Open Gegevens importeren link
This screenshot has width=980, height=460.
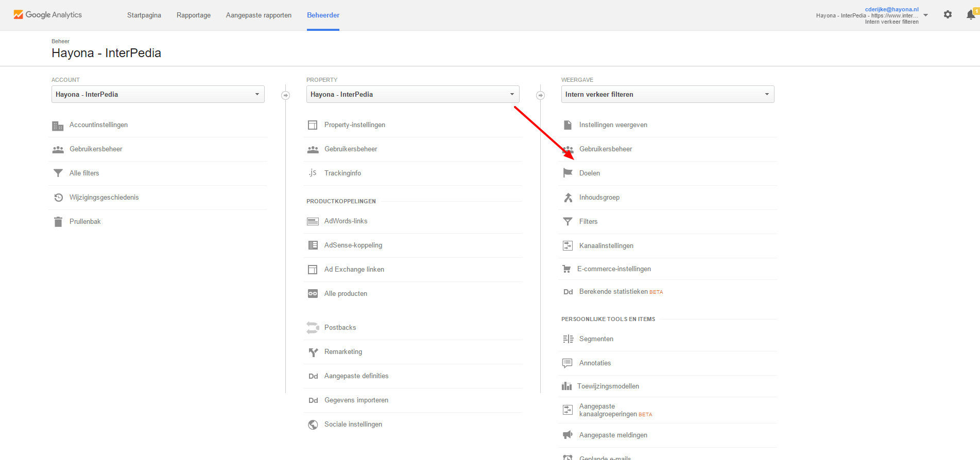[356, 400]
